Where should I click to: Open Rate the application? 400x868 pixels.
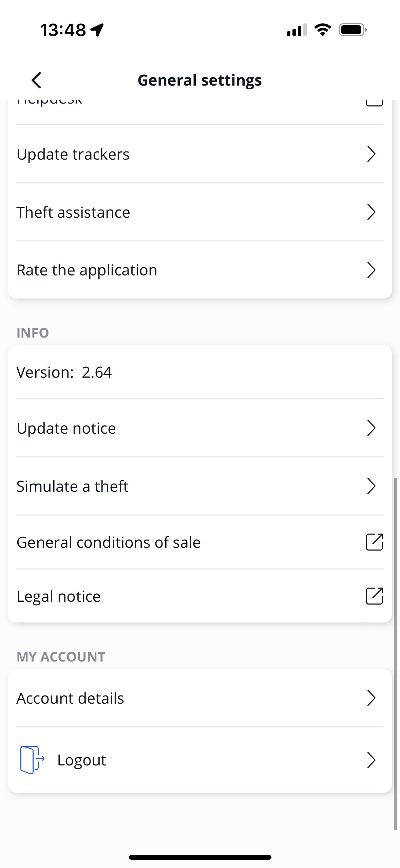[x=87, y=270]
